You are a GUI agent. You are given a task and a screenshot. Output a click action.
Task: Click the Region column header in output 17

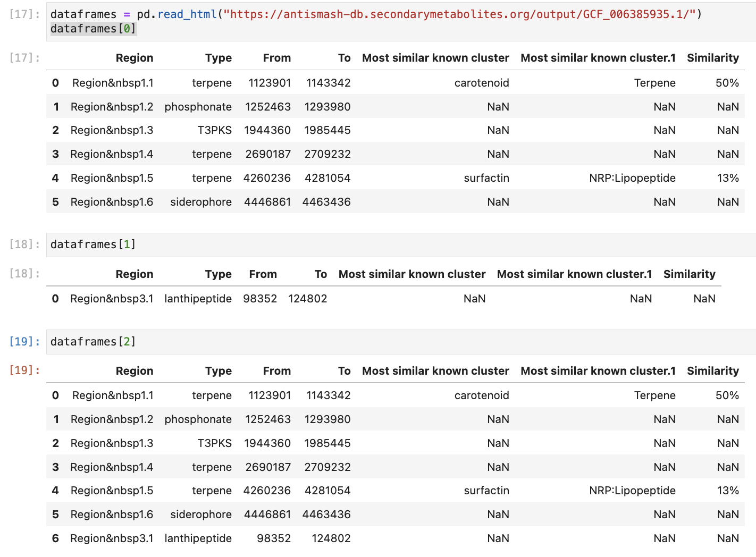135,58
